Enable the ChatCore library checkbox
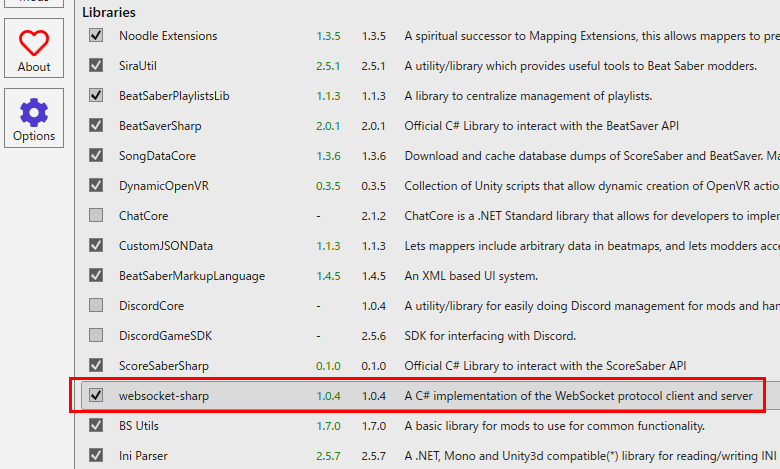 96,216
